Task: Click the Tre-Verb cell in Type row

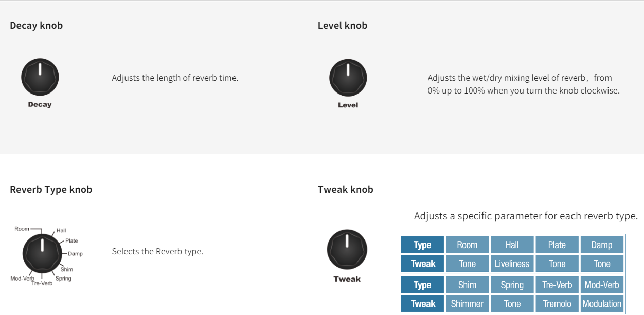Action: (557, 285)
